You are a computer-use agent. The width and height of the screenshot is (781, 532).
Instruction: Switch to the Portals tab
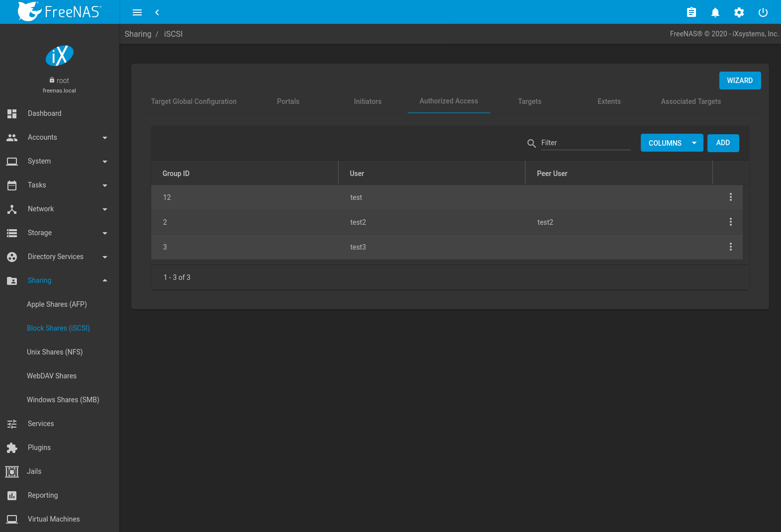(x=288, y=101)
